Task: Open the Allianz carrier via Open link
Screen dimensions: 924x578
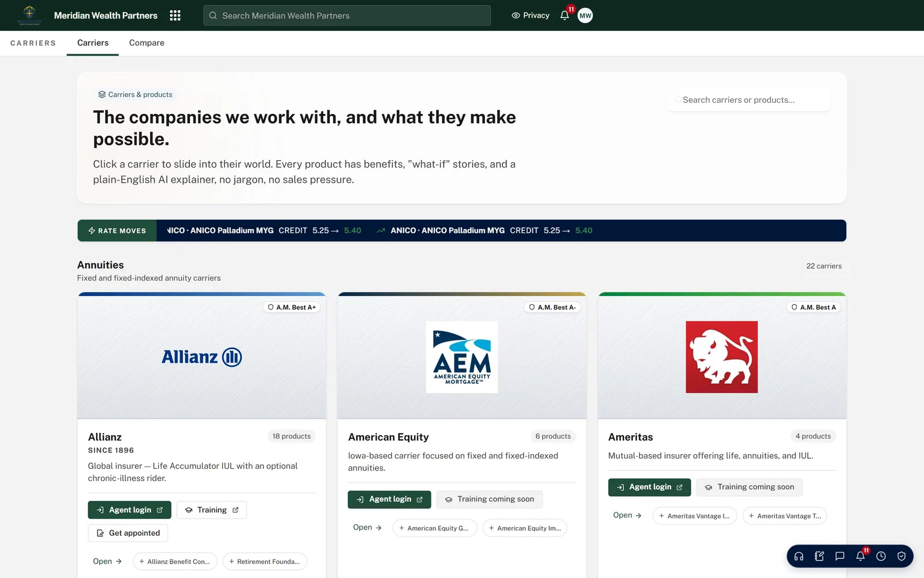Action: tap(107, 561)
